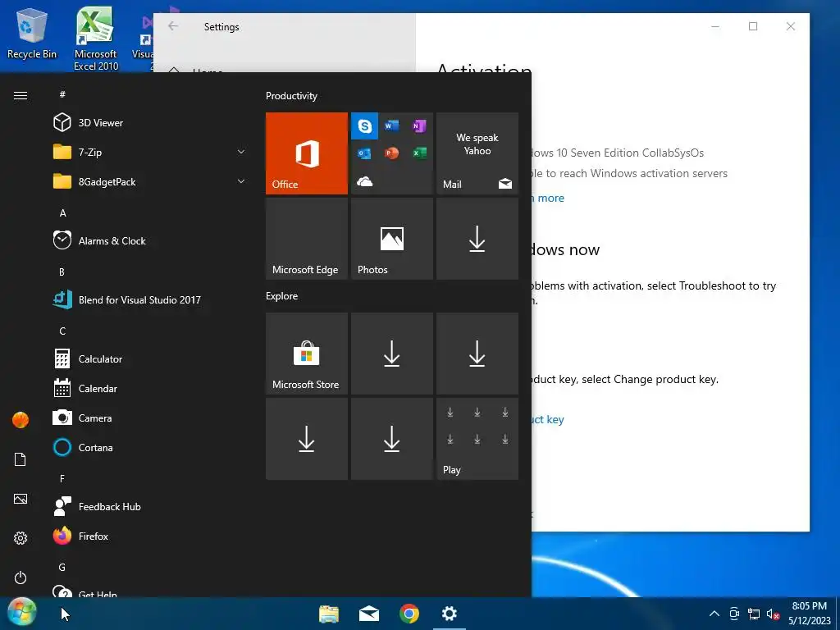This screenshot has width=840, height=630.
Task: Open OneDrive from the Office tile group
Action: 364,181
